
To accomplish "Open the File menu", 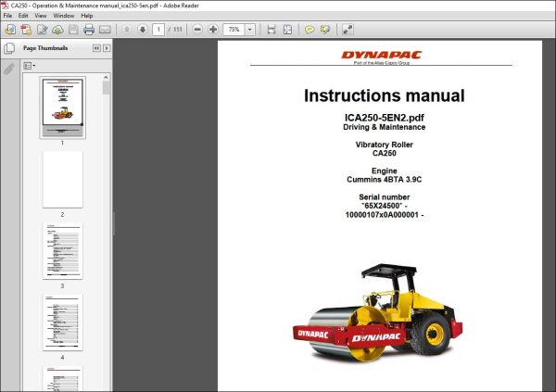I will [7, 16].
